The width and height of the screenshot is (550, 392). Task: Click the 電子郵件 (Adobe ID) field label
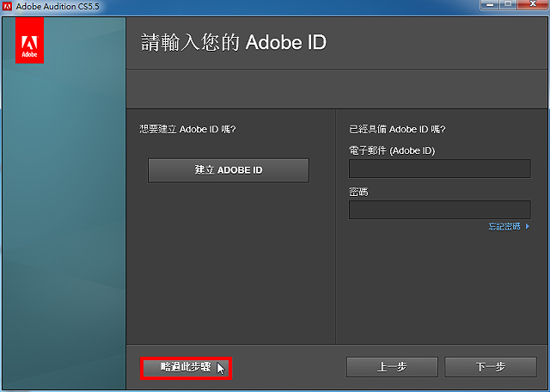coord(392,151)
